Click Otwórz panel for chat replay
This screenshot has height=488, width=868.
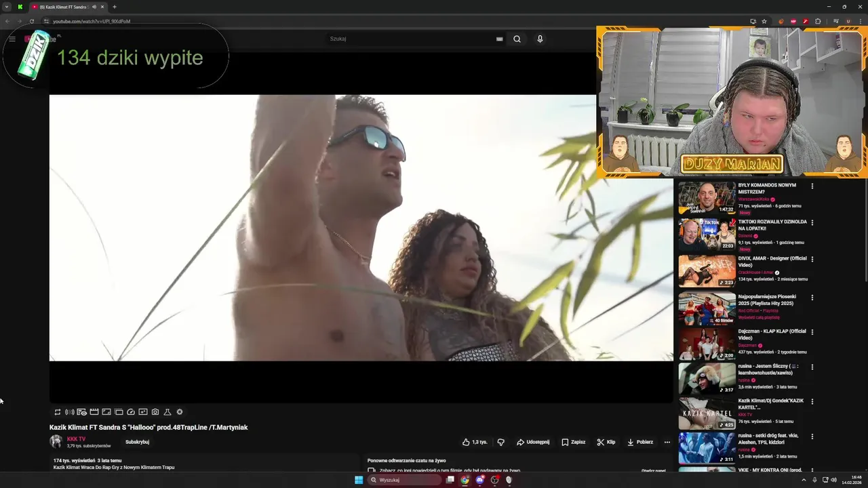pyautogui.click(x=653, y=470)
